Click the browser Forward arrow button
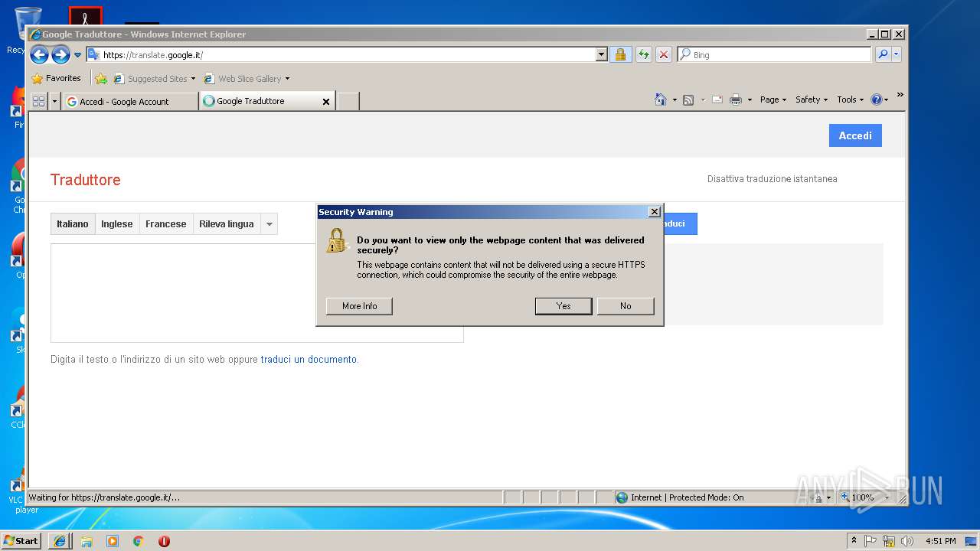Viewport: 980px width, 551px height. click(60, 54)
